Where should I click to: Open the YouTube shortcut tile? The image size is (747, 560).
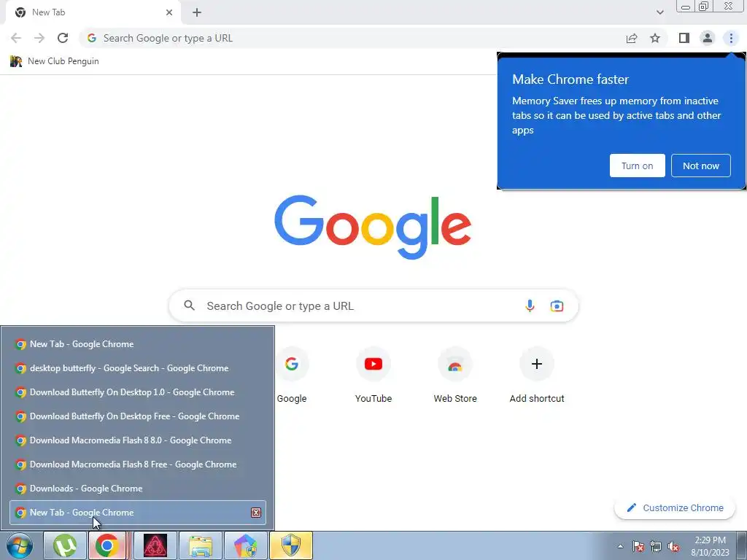pos(373,375)
